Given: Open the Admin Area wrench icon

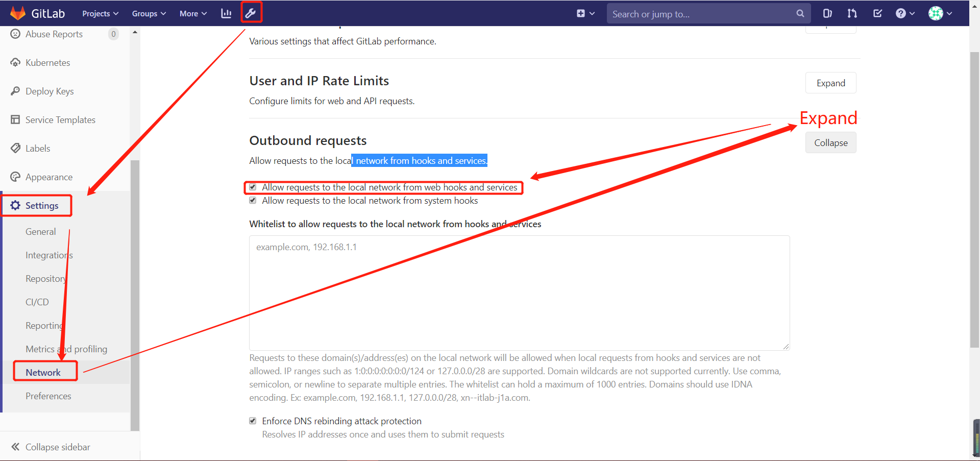Looking at the screenshot, I should coord(251,13).
